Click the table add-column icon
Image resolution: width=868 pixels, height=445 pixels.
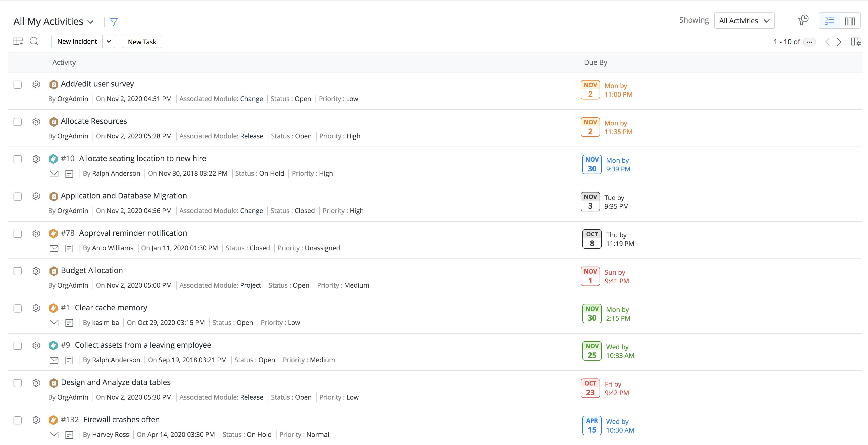18,41
